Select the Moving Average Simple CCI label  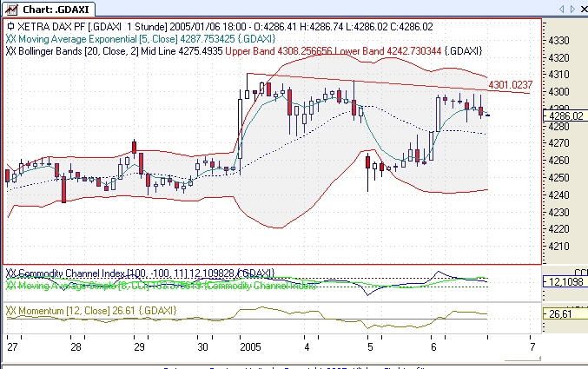[168, 286]
